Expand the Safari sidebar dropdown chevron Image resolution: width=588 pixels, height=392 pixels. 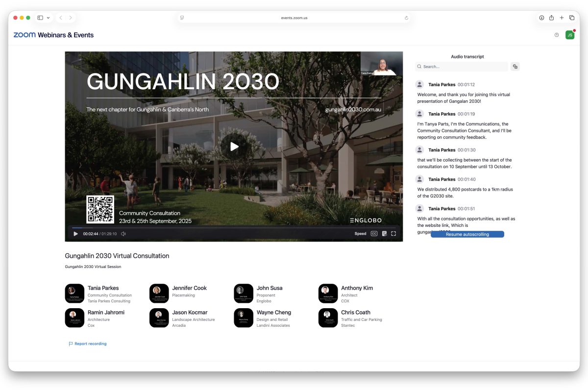pos(48,18)
